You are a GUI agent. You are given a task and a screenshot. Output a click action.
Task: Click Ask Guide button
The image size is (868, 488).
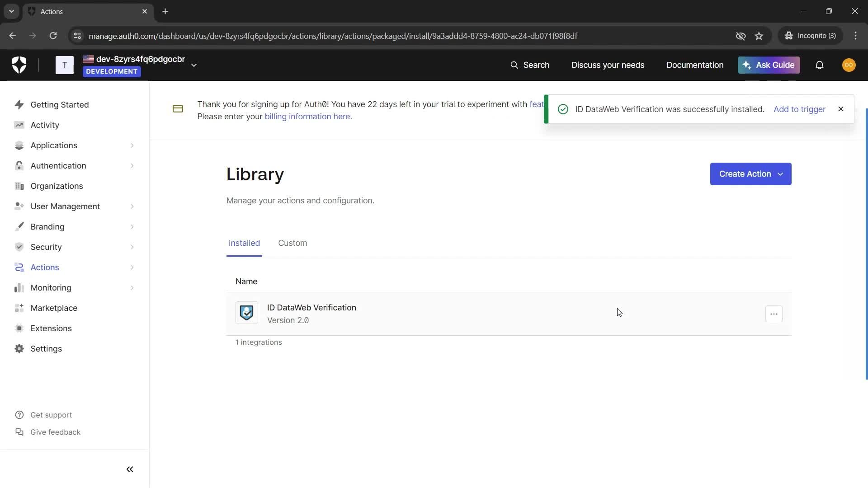coord(769,65)
